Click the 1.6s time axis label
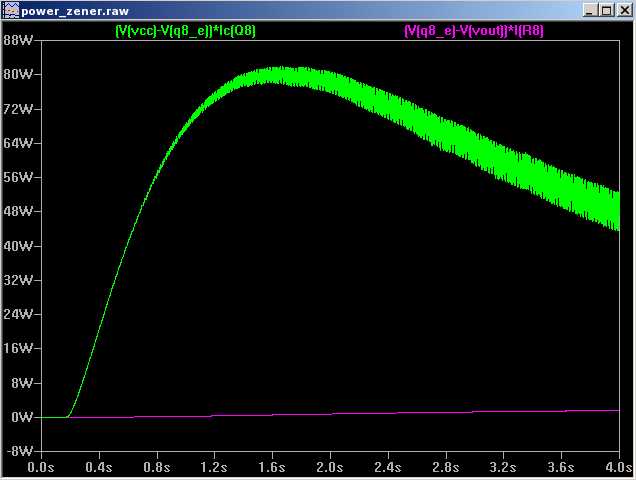This screenshot has height=480, width=636. coord(272,467)
